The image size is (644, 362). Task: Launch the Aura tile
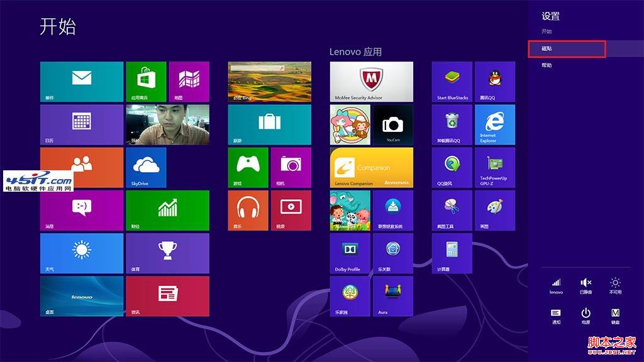(x=393, y=296)
